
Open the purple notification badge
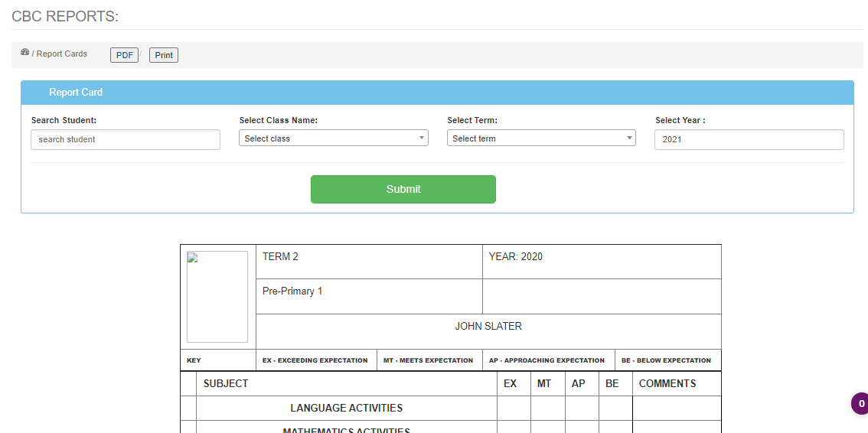pos(860,404)
